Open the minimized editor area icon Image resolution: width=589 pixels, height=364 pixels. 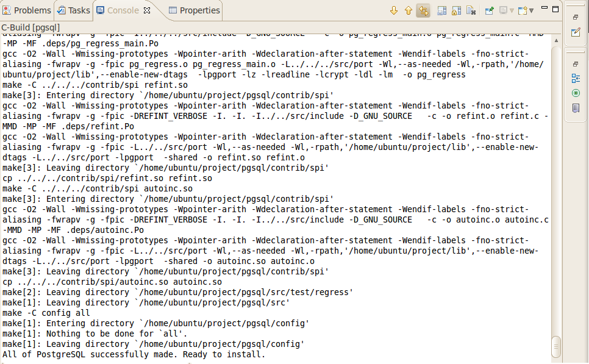coord(576,32)
